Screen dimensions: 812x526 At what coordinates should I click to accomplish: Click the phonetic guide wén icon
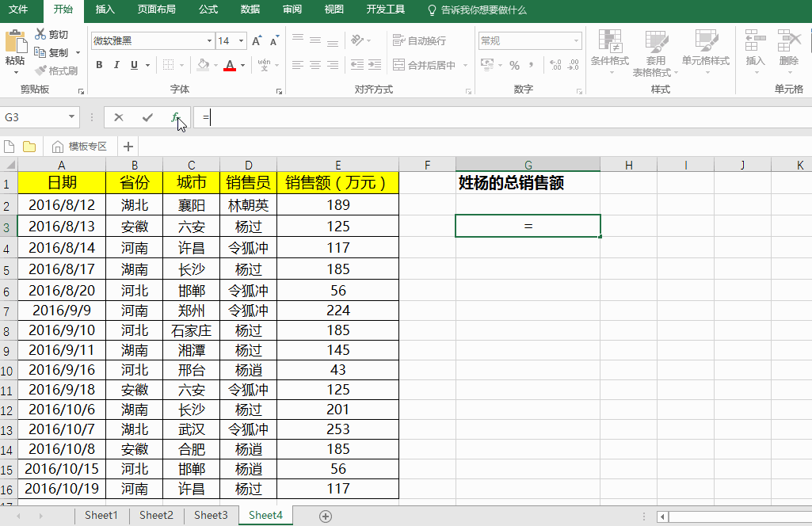(x=264, y=65)
